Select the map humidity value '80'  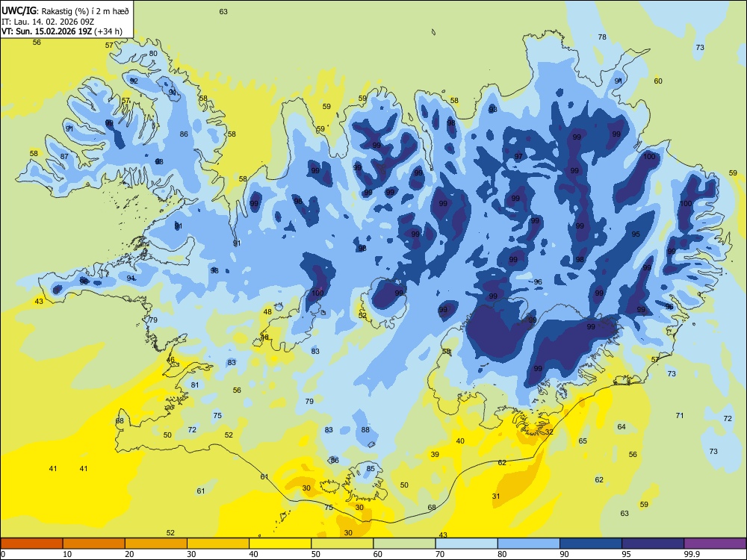tap(153, 53)
